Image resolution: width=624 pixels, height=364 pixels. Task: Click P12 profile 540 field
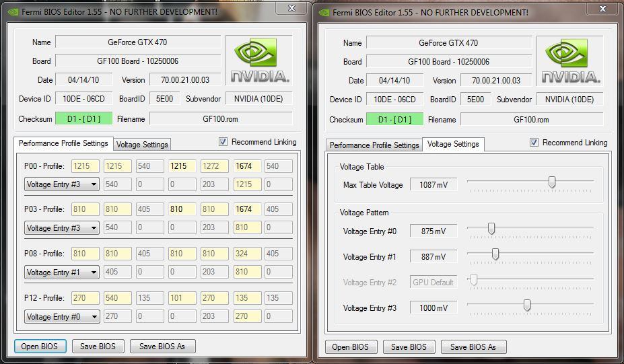118,298
